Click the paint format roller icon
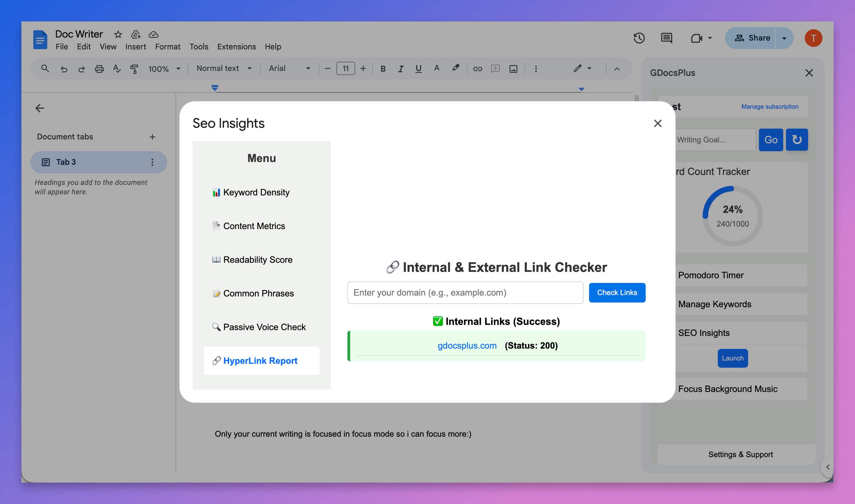Viewport: 855px width, 504px height. (x=134, y=69)
